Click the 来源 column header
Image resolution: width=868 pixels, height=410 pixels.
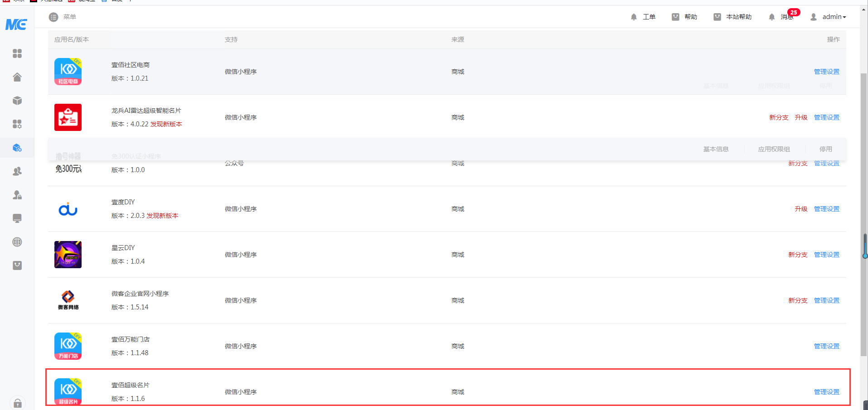[458, 39]
